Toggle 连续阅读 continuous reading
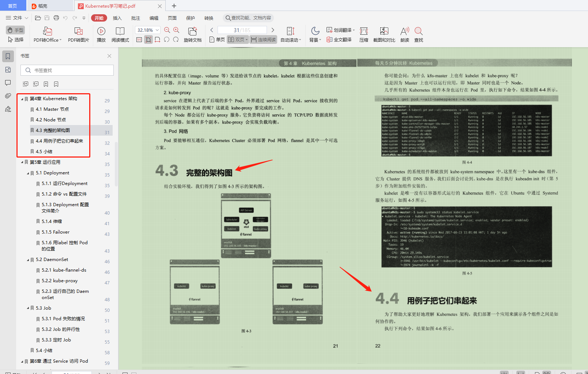Viewport: 588px width, 374px height. pyautogui.click(x=263, y=39)
